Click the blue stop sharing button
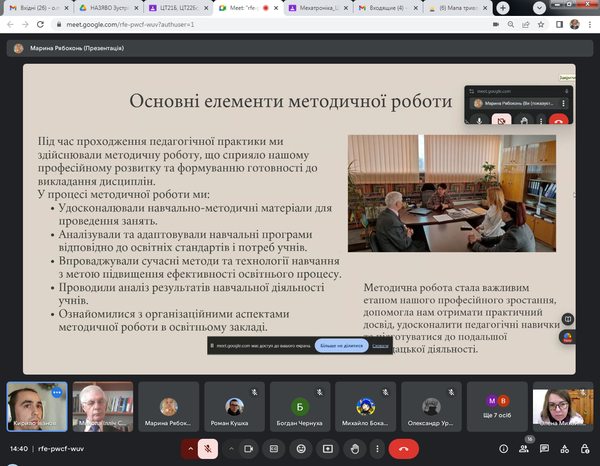This screenshot has height=466, width=600. 341,345
